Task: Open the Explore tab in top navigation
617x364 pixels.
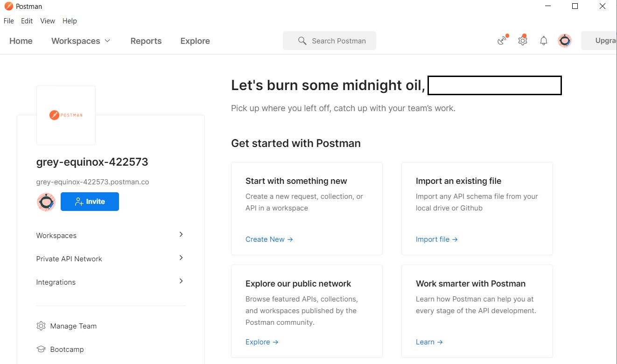Action: pyautogui.click(x=195, y=41)
